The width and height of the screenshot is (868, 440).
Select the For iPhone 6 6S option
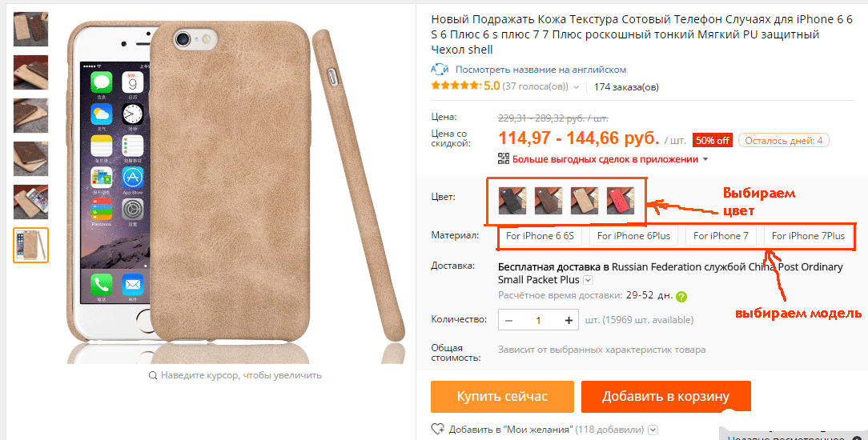pos(540,236)
